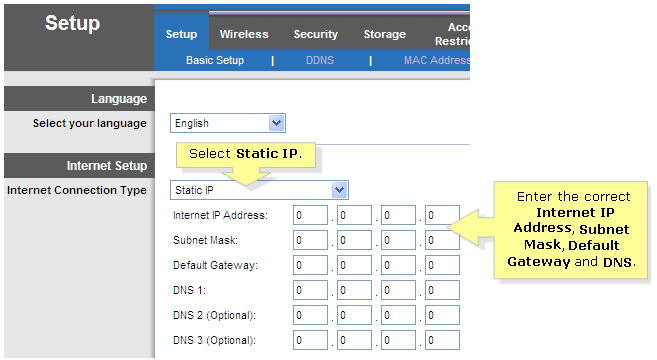Click second octet of Subnet Mask field
The height and width of the screenshot is (360, 657).
tap(354, 240)
